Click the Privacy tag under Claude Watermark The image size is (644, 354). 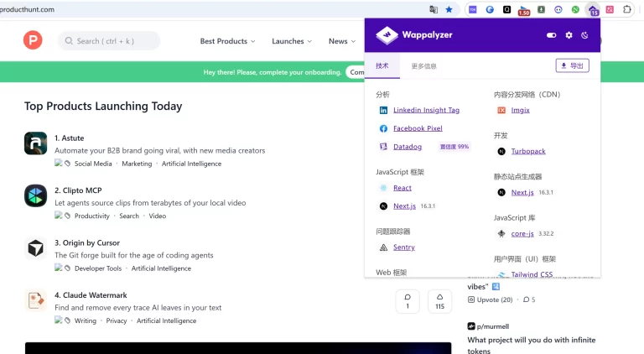pyautogui.click(x=117, y=320)
